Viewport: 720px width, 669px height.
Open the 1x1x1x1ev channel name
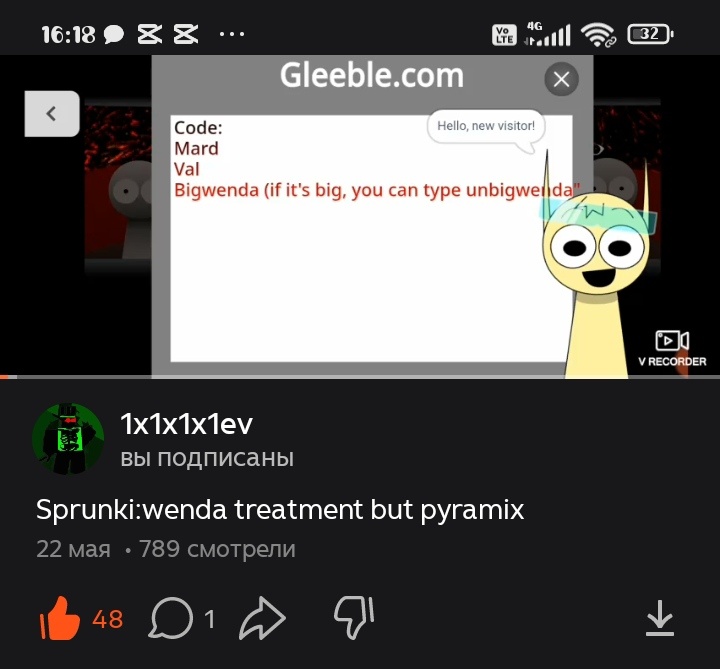point(186,424)
